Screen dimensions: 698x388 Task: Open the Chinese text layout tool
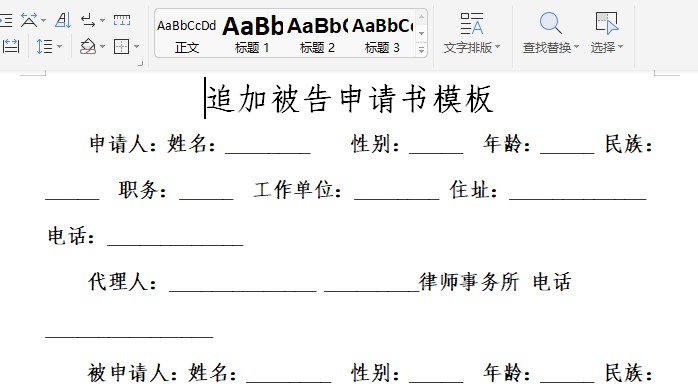pos(29,20)
